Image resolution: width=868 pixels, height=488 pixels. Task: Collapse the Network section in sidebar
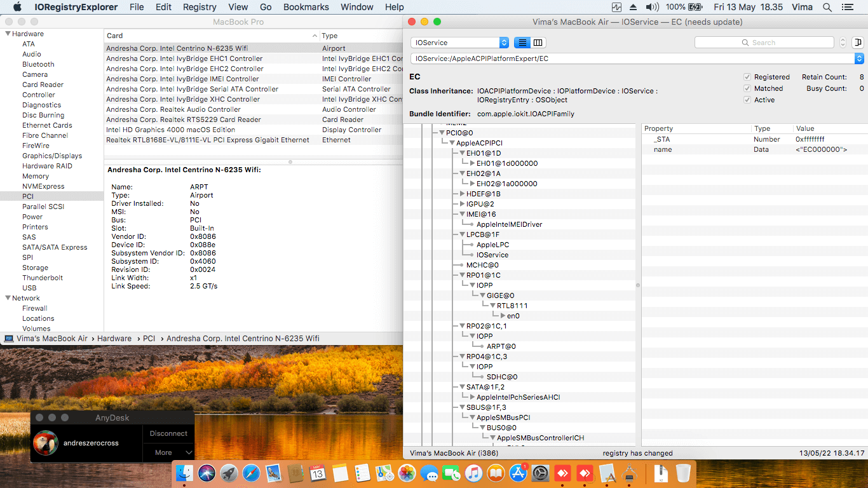(x=8, y=298)
